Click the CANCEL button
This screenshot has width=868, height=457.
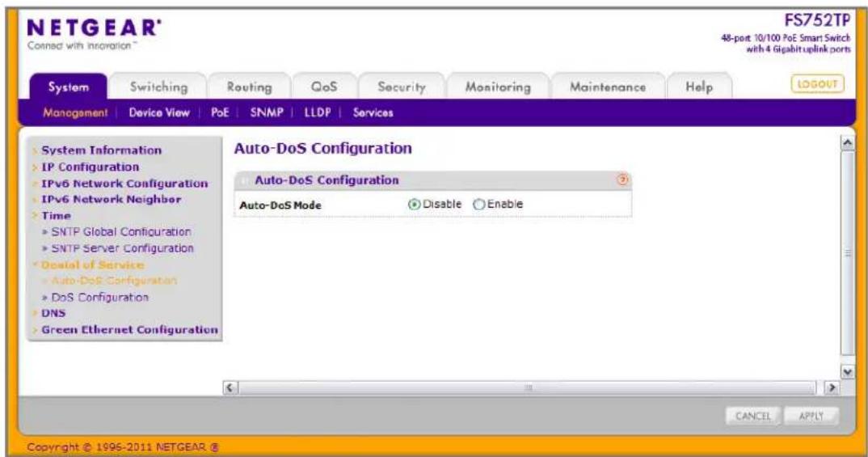pos(753,416)
